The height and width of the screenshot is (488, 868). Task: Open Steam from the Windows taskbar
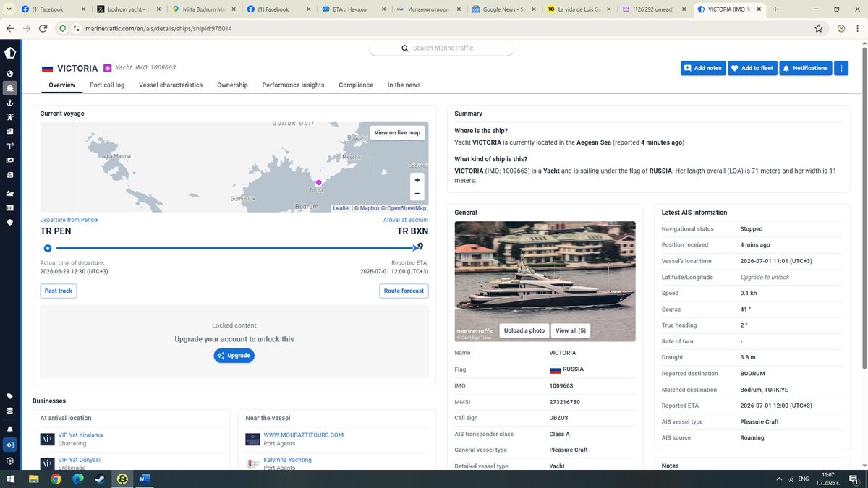coord(100,479)
